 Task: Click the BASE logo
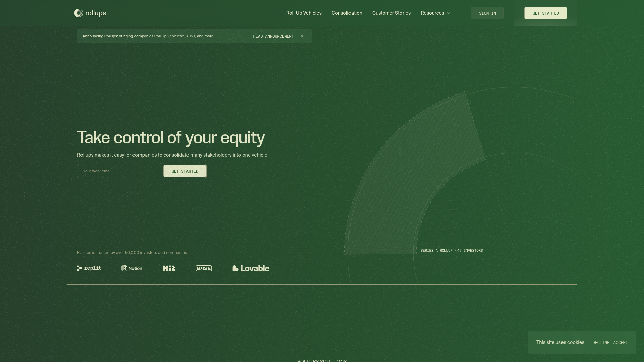pos(204,268)
